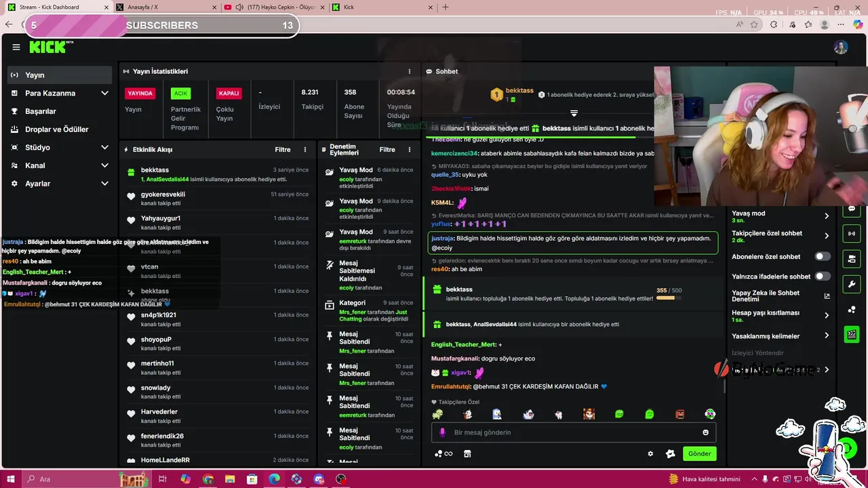Click the AÇIK partner program badge
Screen dimensions: 868x488
(180, 94)
